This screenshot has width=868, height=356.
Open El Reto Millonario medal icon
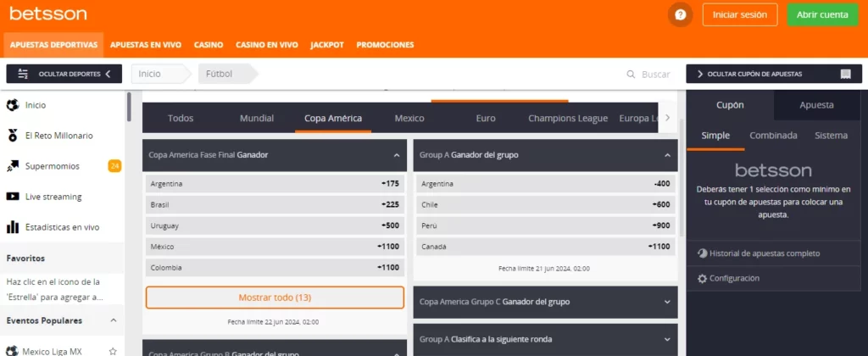[13, 136]
